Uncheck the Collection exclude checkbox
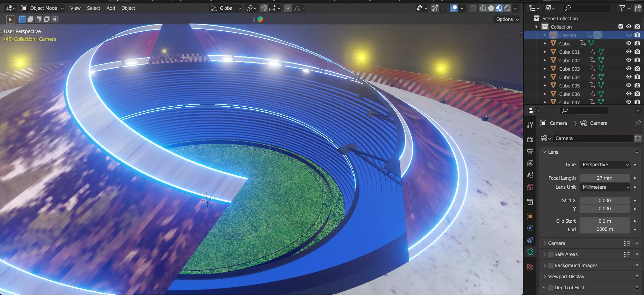The width and height of the screenshot is (644, 295). pyautogui.click(x=621, y=27)
